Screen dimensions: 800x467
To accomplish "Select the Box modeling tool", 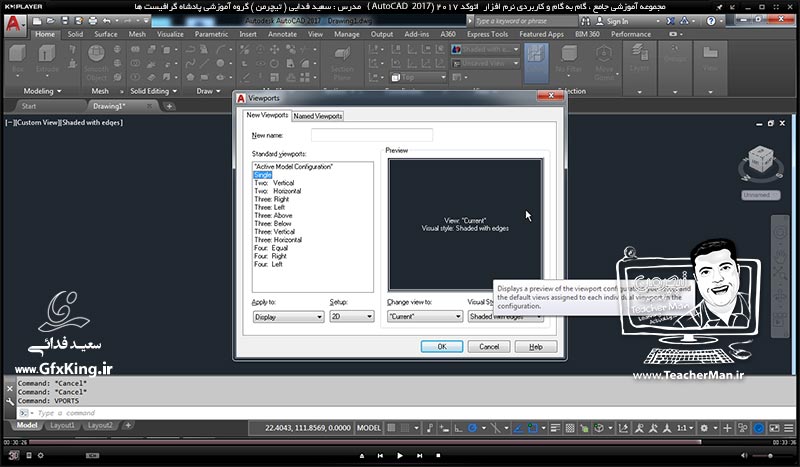I will coord(18,60).
